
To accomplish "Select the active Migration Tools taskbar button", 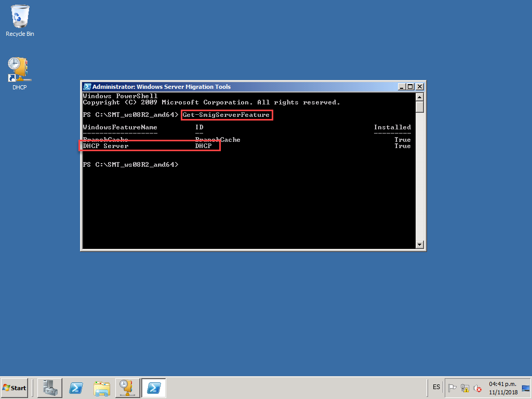I will (153, 388).
